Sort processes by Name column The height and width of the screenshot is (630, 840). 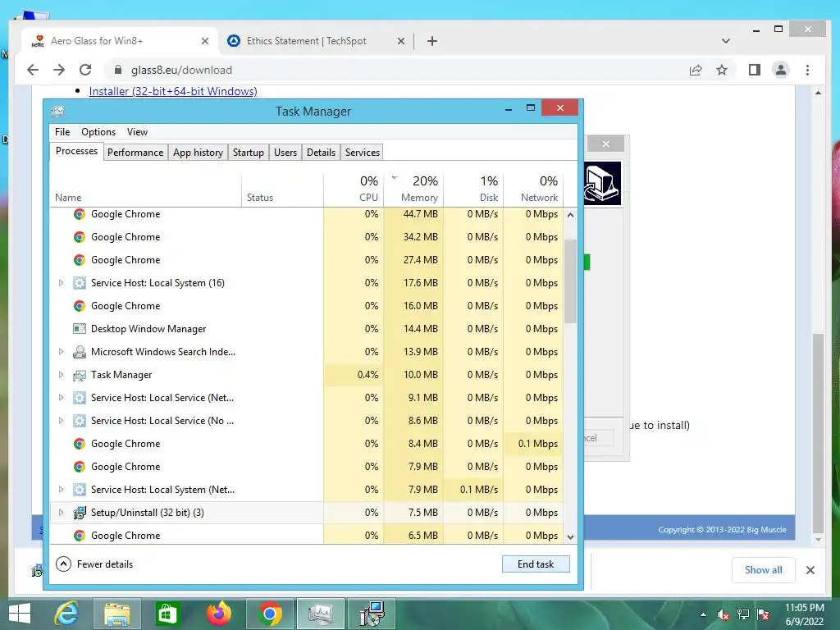pos(146,189)
